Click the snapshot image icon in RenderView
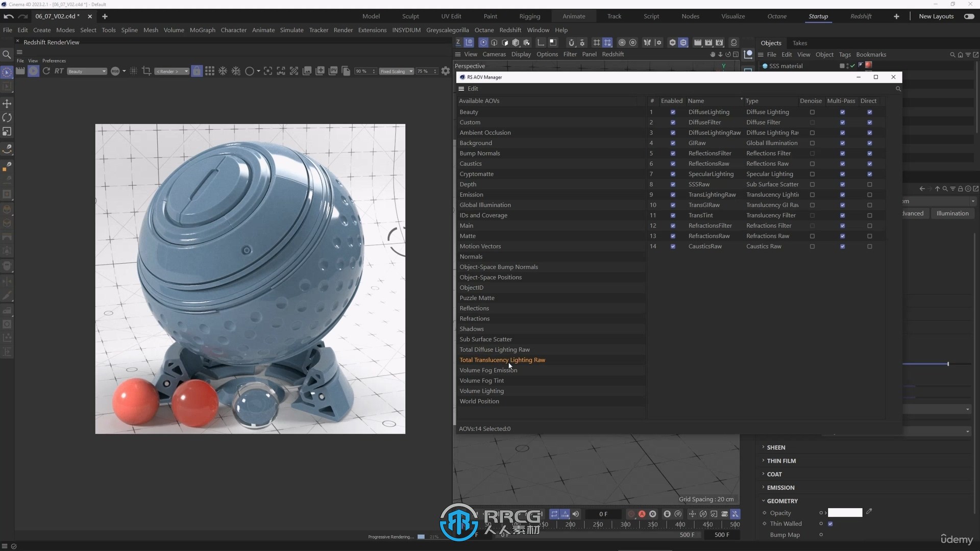 (x=307, y=71)
